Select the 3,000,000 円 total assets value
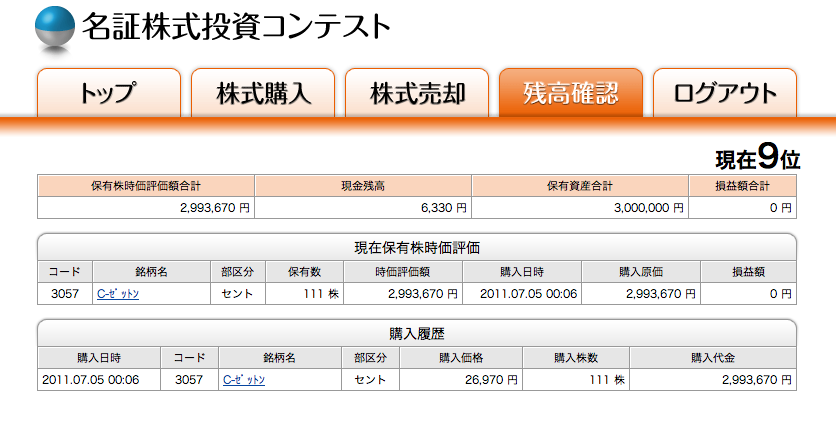 pyautogui.click(x=649, y=208)
